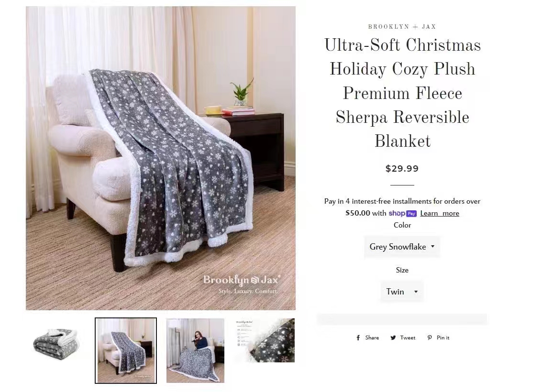
Task: Select the woman with blanket thumbnail
Action: point(195,350)
